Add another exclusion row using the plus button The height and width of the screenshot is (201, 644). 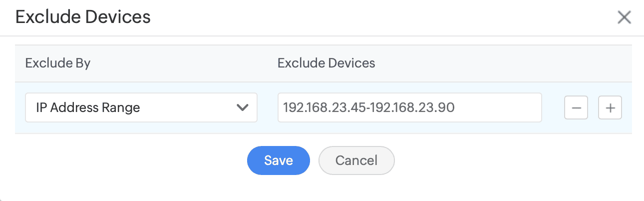point(610,107)
